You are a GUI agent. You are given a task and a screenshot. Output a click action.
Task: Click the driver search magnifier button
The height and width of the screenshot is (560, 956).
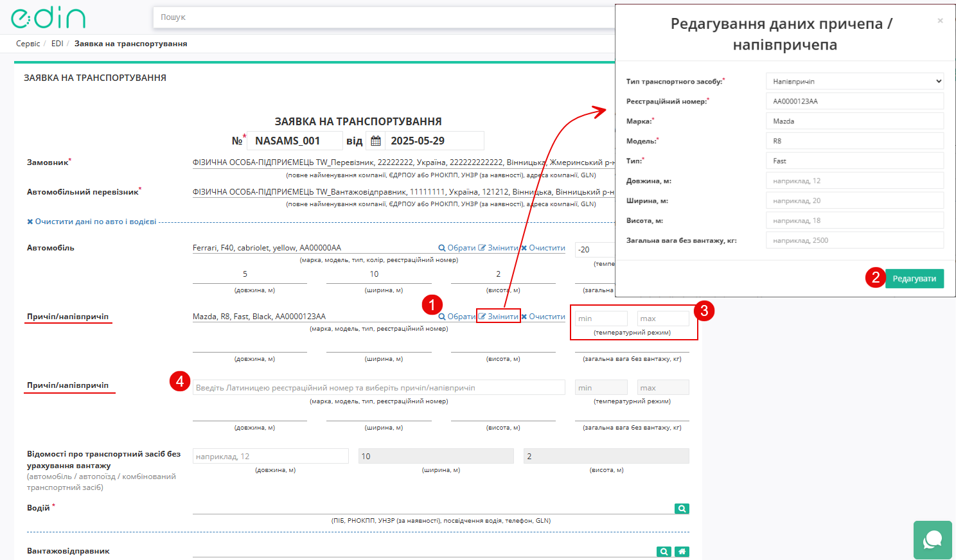(x=682, y=509)
